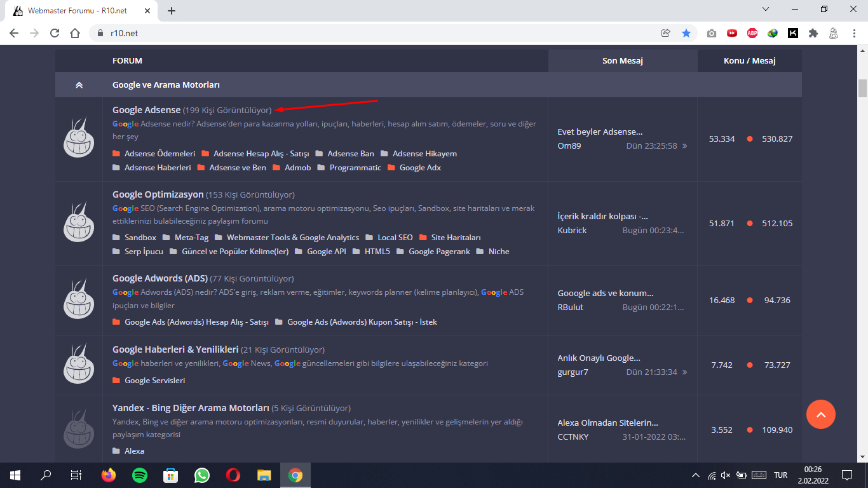Open the Chrome three-dot menu
Viewport: 868px width, 488px height.
pyautogui.click(x=854, y=33)
